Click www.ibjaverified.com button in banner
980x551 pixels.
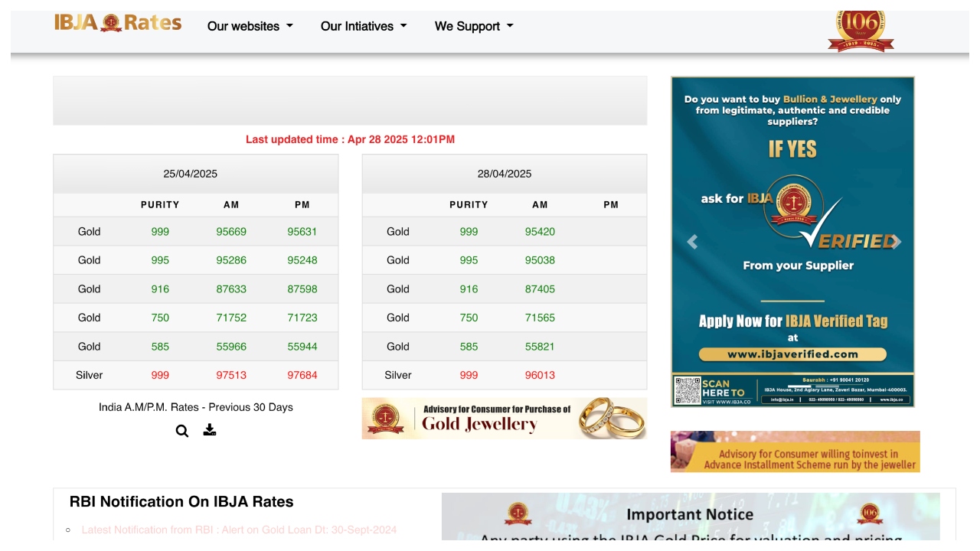[792, 354]
